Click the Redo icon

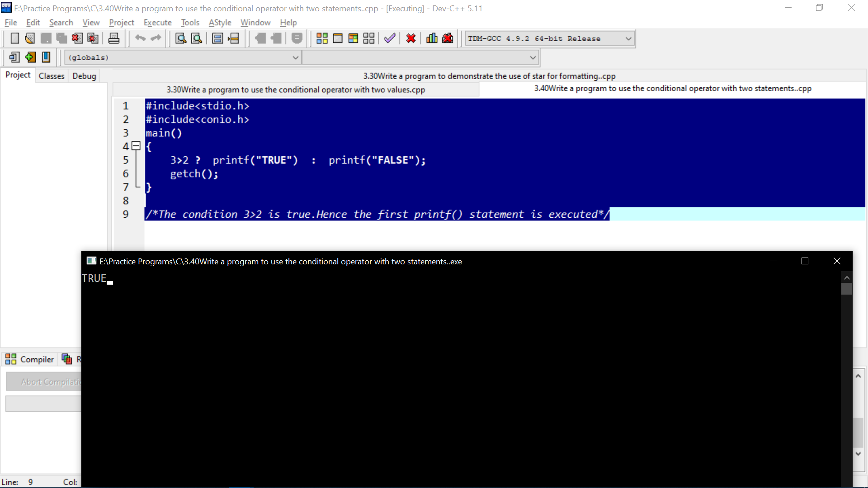[x=156, y=38]
